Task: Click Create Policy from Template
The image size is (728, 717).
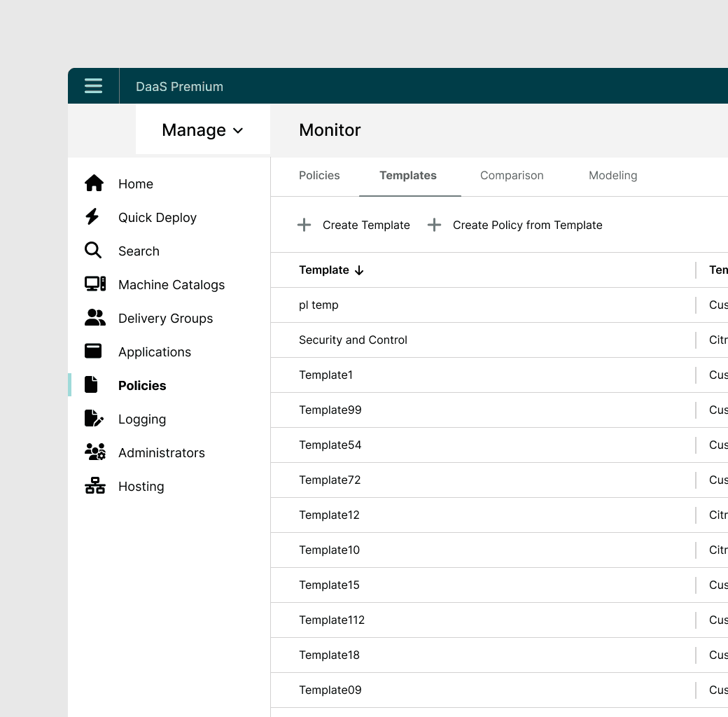Action: (x=515, y=225)
